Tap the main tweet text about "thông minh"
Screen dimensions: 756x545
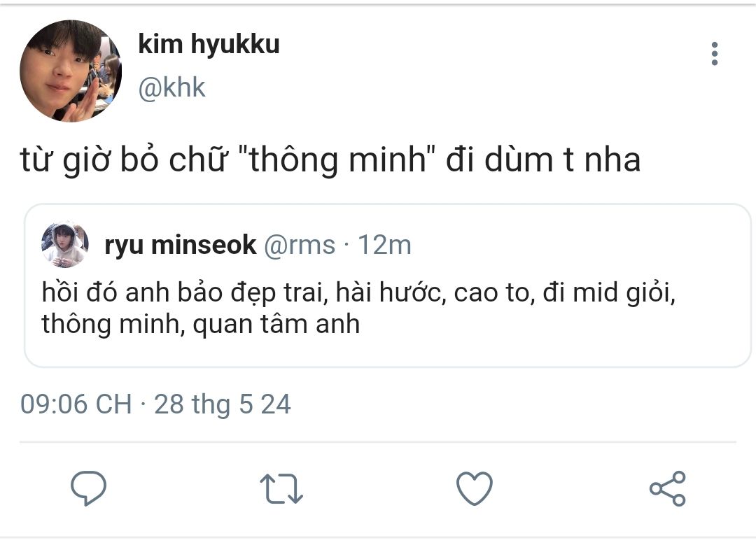tap(329, 160)
